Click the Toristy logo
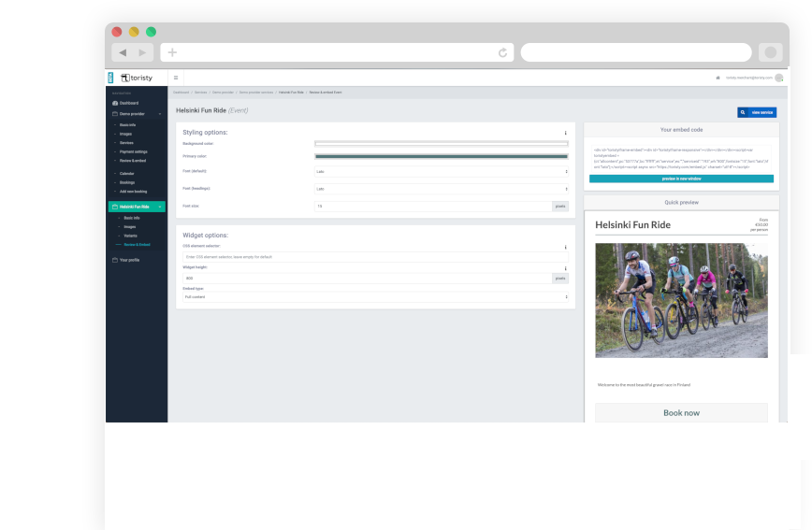Viewport: 812px width, 530px height. [137, 78]
